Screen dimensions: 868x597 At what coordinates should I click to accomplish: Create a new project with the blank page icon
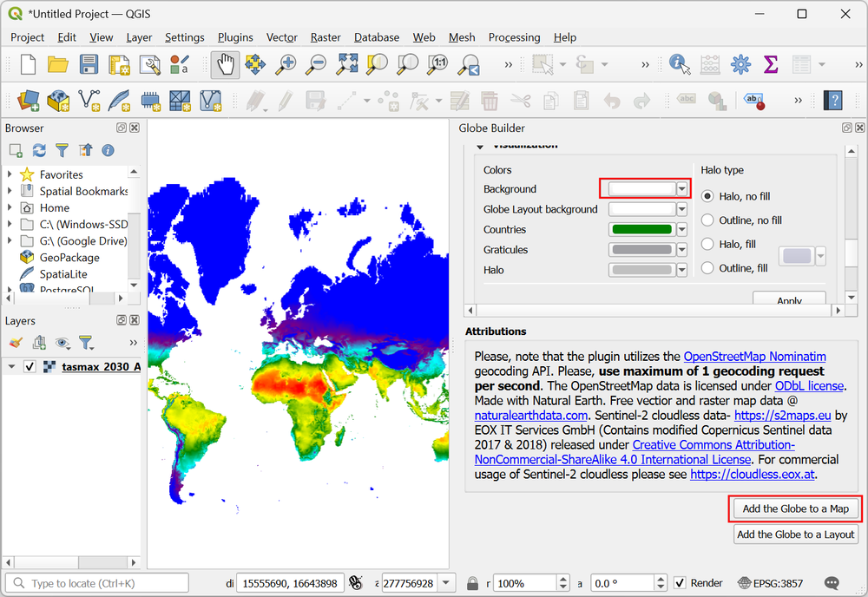click(x=28, y=64)
